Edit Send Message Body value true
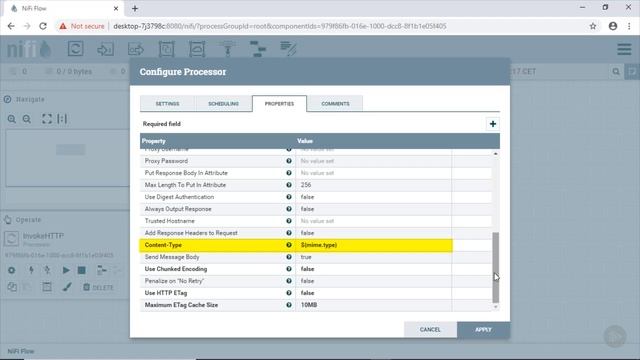Image resolution: width=640 pixels, height=360 pixels. tap(373, 257)
